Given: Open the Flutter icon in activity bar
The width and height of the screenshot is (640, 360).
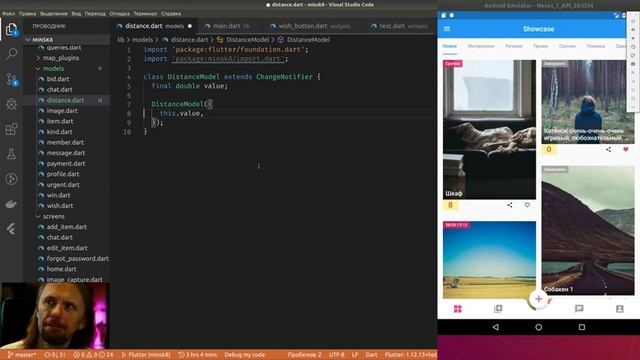Looking at the screenshot, I should click(11, 229).
